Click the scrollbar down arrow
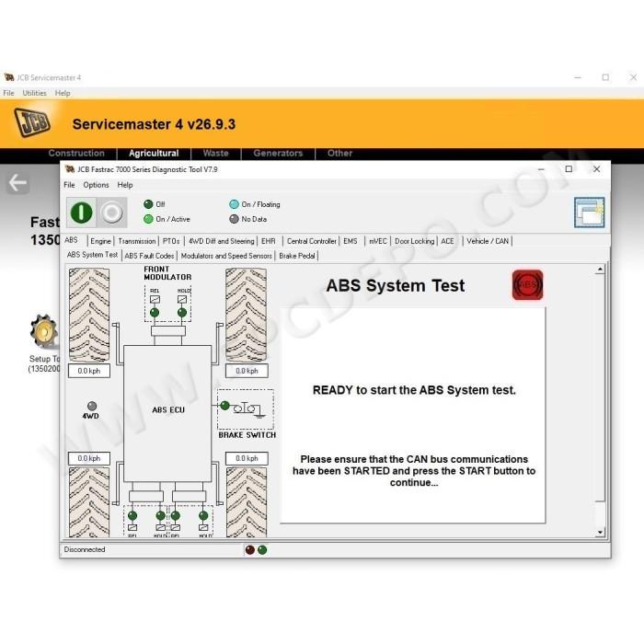Screen dimensions: 644x644 click(x=600, y=533)
